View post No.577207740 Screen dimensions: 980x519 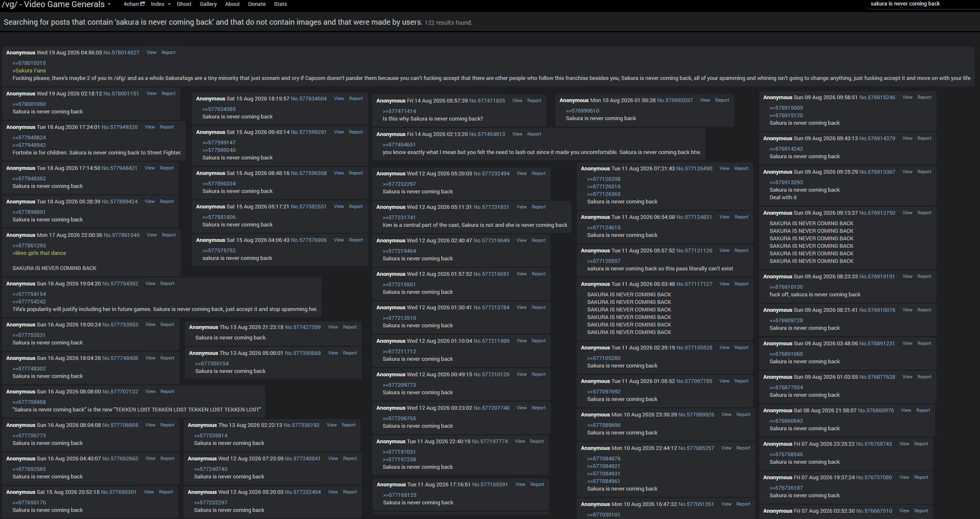tap(522, 408)
